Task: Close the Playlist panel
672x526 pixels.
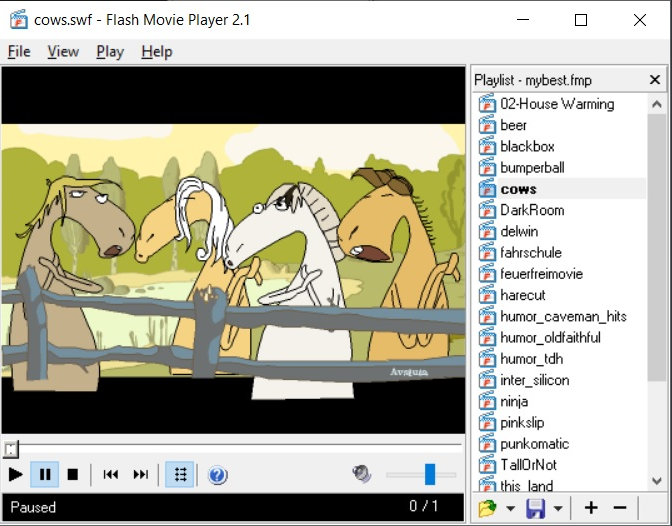Action: pos(654,79)
